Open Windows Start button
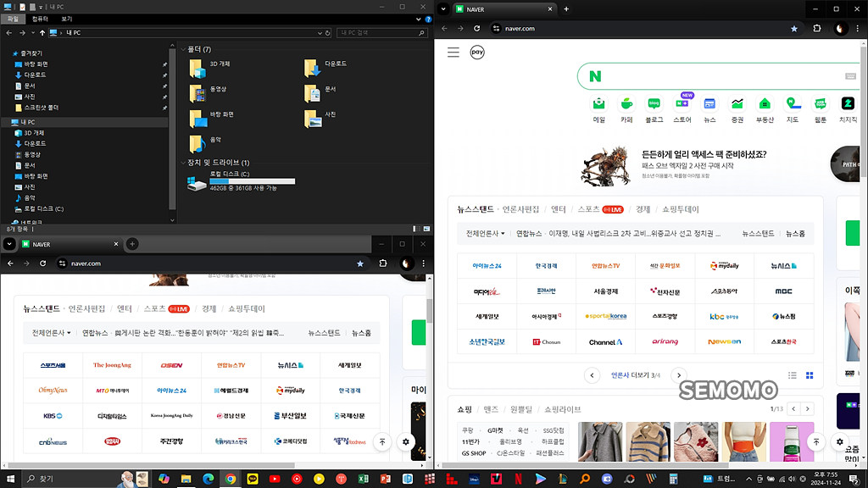The image size is (868, 488). 10,479
